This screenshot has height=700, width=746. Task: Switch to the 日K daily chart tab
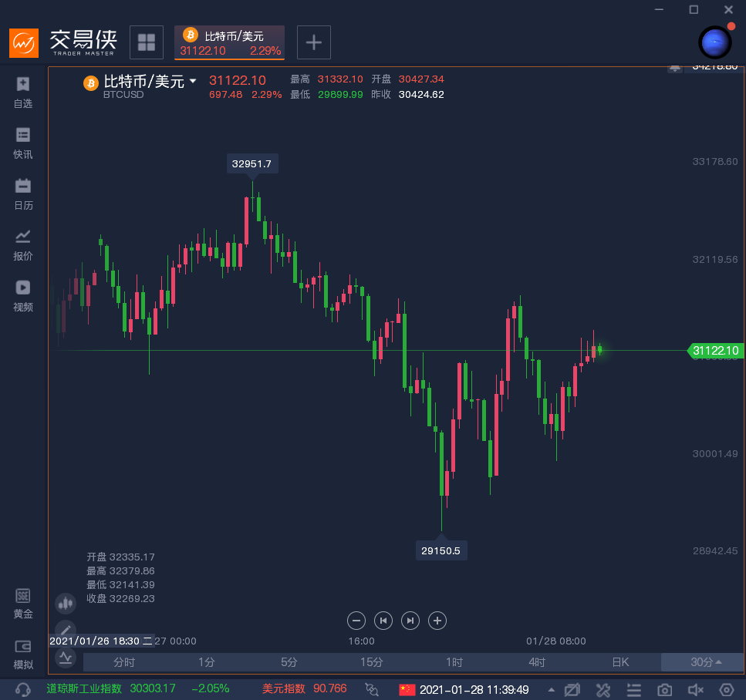[618, 662]
